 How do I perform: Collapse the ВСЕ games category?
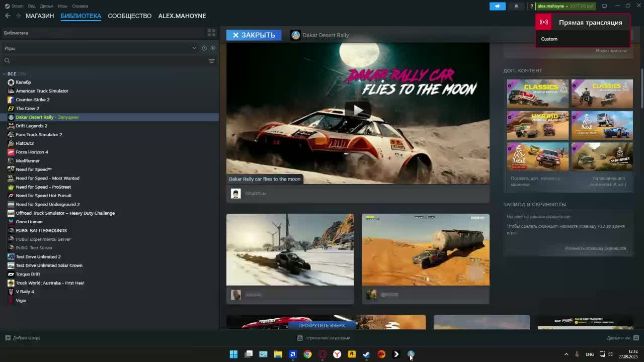tap(4, 74)
